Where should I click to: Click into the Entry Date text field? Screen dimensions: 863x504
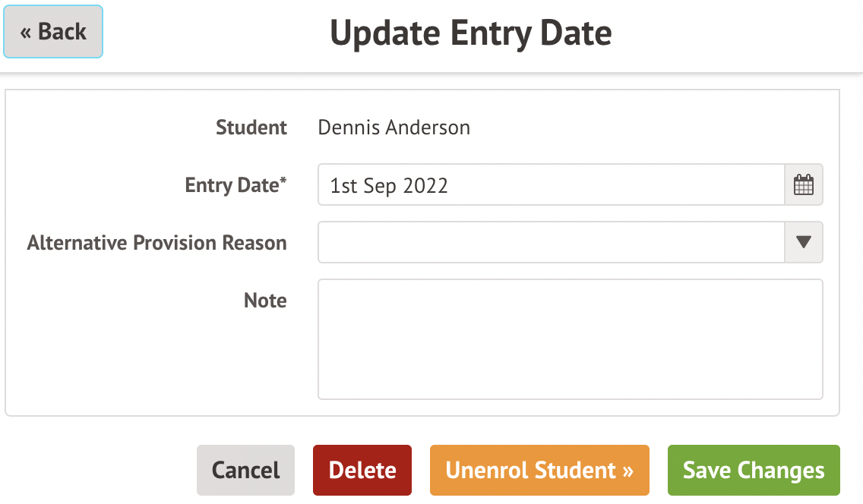(x=551, y=184)
